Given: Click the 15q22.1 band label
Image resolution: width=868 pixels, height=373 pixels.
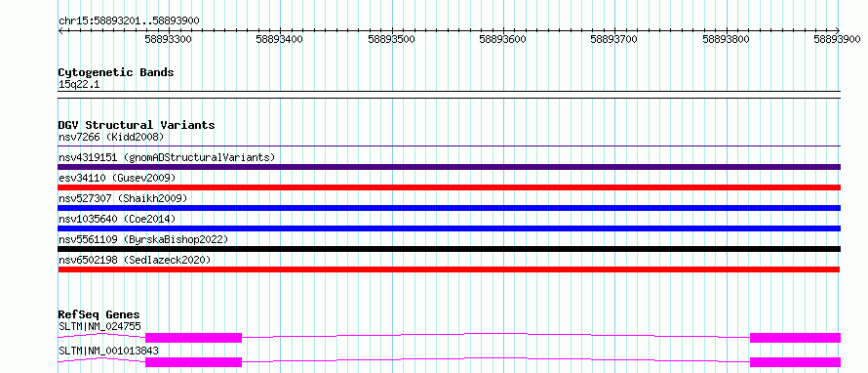Looking at the screenshot, I should coord(79,84).
